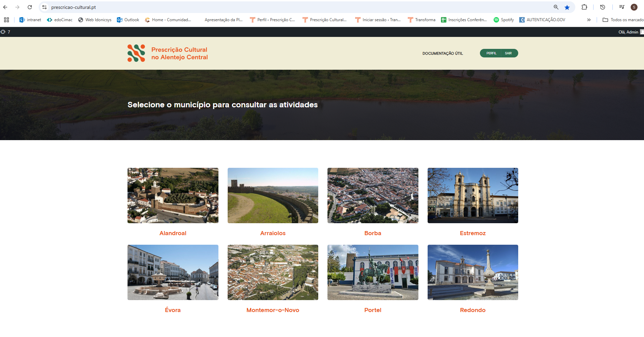Viewport: 644px width, 337px height.
Task: Open the Todos os marcadores folder
Action: 623,20
